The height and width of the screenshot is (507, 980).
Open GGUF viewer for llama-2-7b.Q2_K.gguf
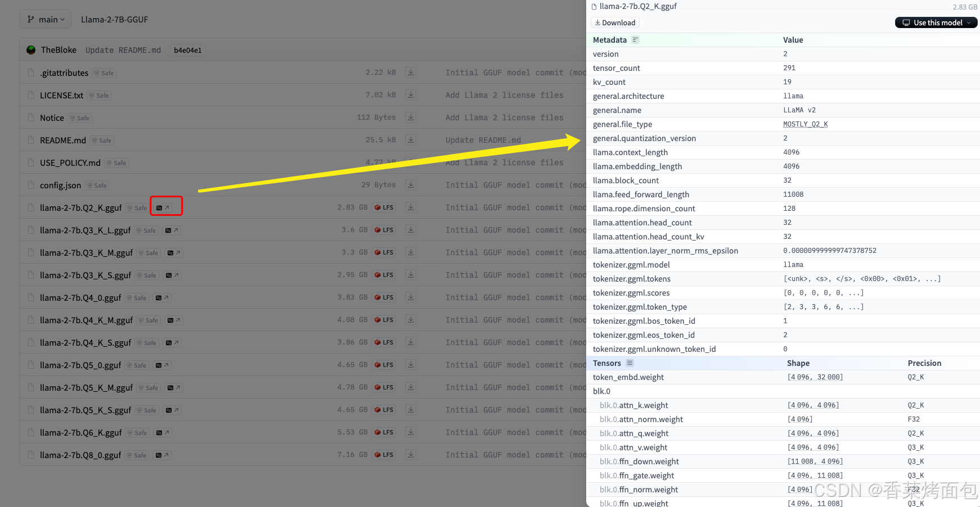coord(163,208)
